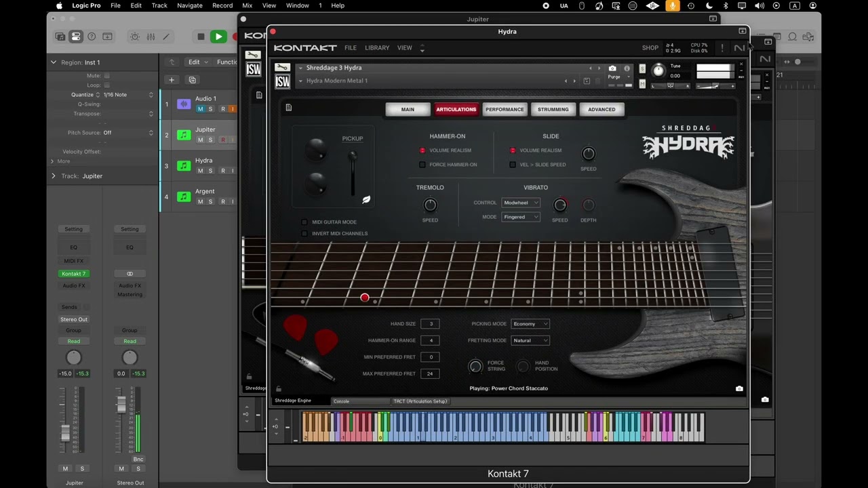
Task: Open Logic Quick Help button
Action: [x=92, y=37]
